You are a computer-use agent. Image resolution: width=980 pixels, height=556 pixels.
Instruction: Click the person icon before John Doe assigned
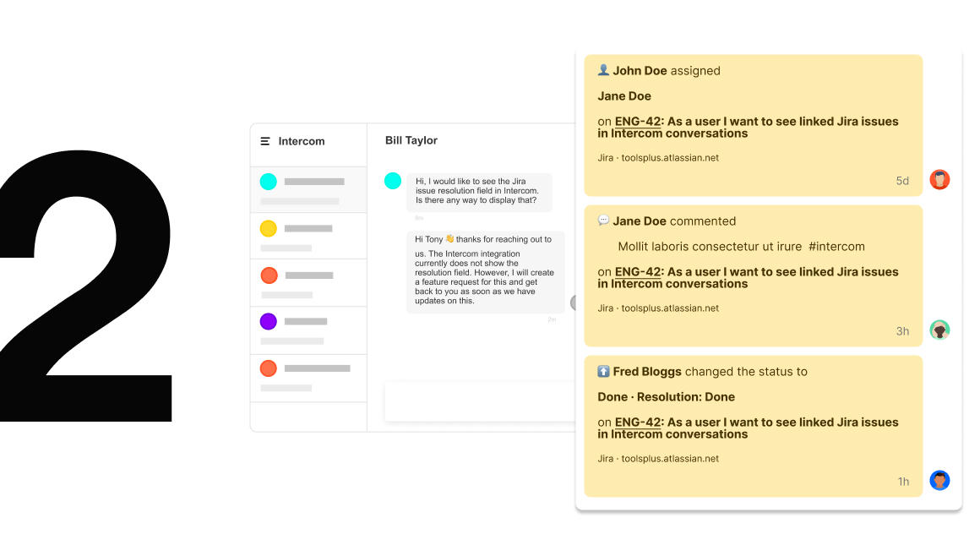point(603,70)
